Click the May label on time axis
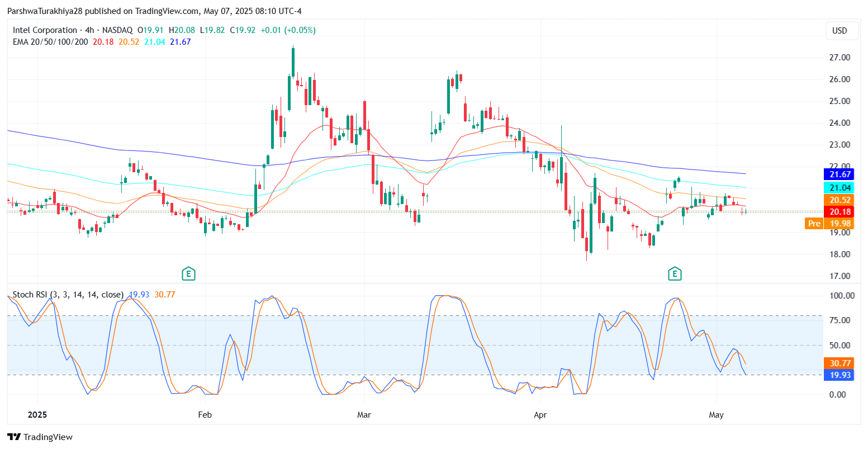The width and height of the screenshot is (868, 449). [716, 415]
